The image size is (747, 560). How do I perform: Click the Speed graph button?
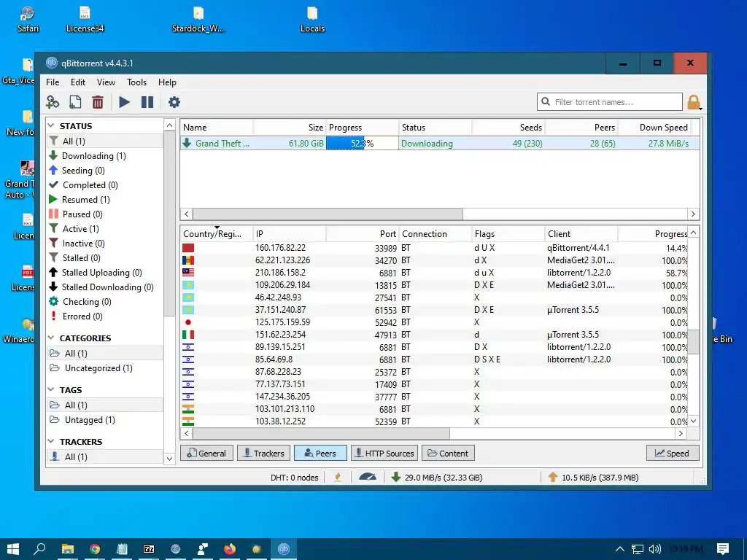tap(673, 454)
